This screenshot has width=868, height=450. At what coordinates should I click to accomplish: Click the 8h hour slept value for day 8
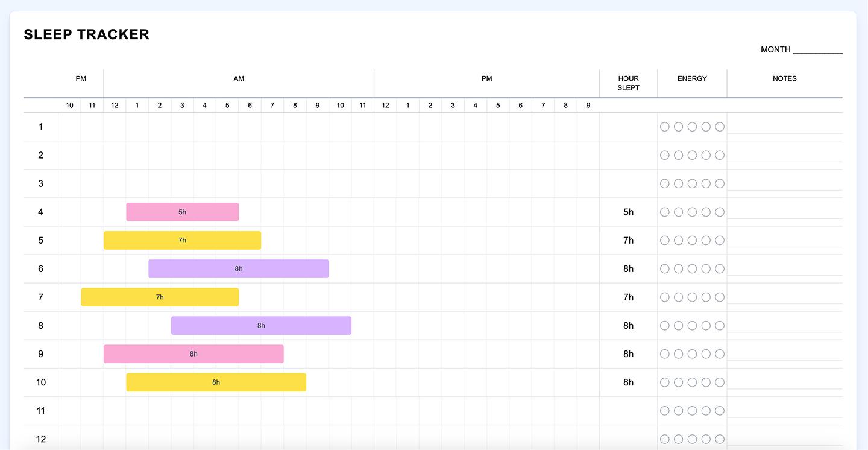[x=628, y=325]
